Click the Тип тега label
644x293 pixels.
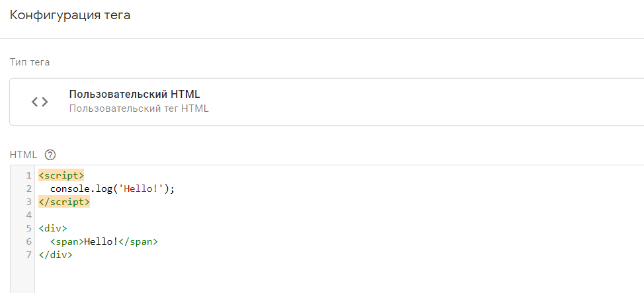tap(30, 62)
